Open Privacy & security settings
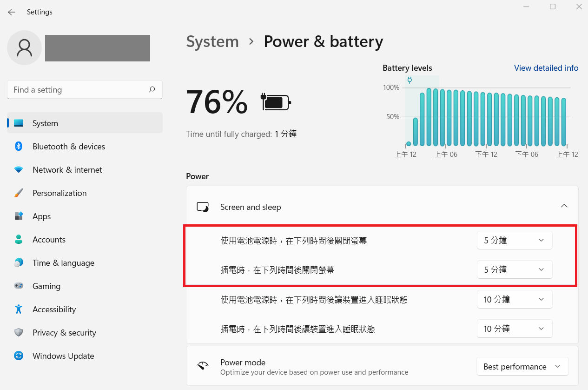 [x=64, y=333]
